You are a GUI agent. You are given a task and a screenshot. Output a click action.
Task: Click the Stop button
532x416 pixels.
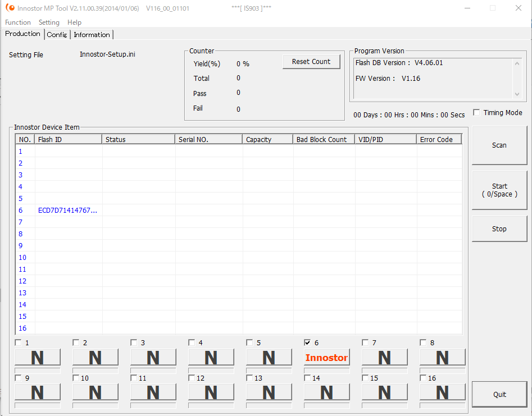499,229
